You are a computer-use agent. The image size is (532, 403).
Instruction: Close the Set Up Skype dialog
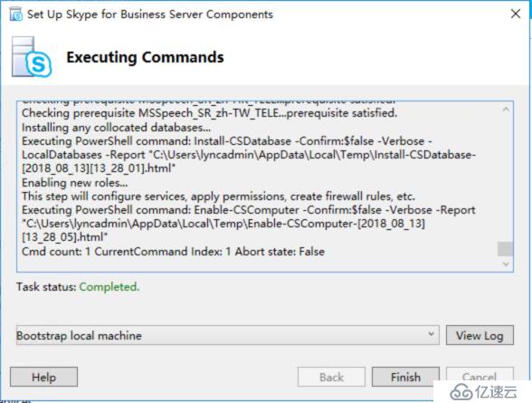[516, 14]
